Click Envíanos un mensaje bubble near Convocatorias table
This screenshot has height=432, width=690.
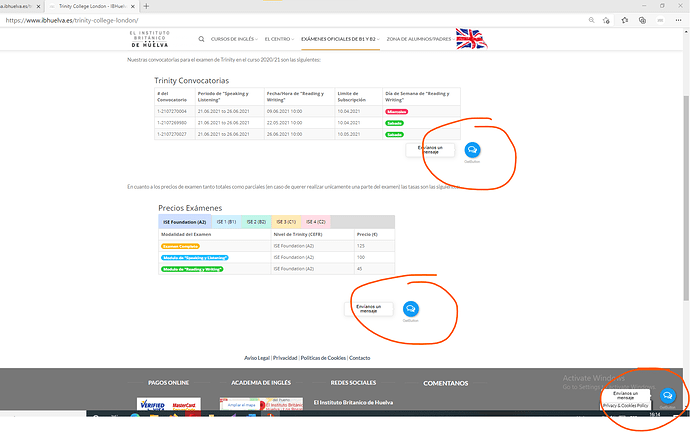pos(430,150)
